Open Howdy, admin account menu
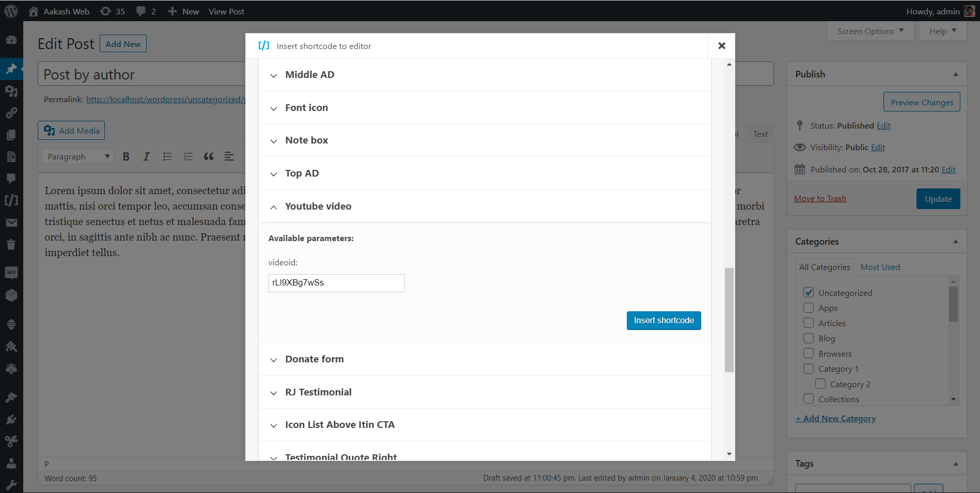Viewport: 980px width, 493px height. tap(940, 11)
